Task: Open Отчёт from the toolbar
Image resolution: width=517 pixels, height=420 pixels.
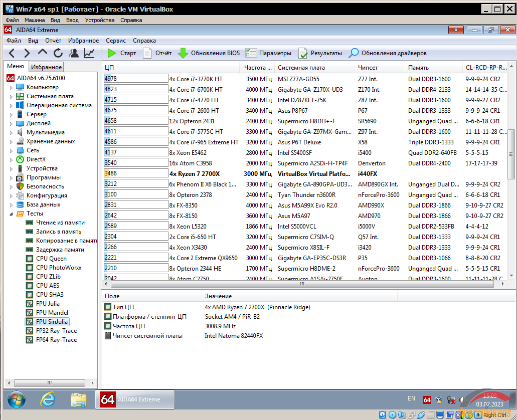Action: click(x=157, y=53)
